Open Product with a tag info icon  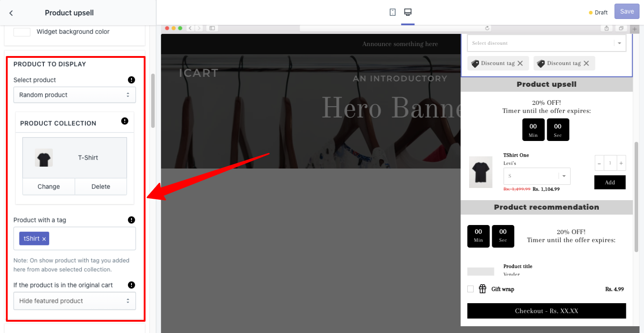coord(131,220)
